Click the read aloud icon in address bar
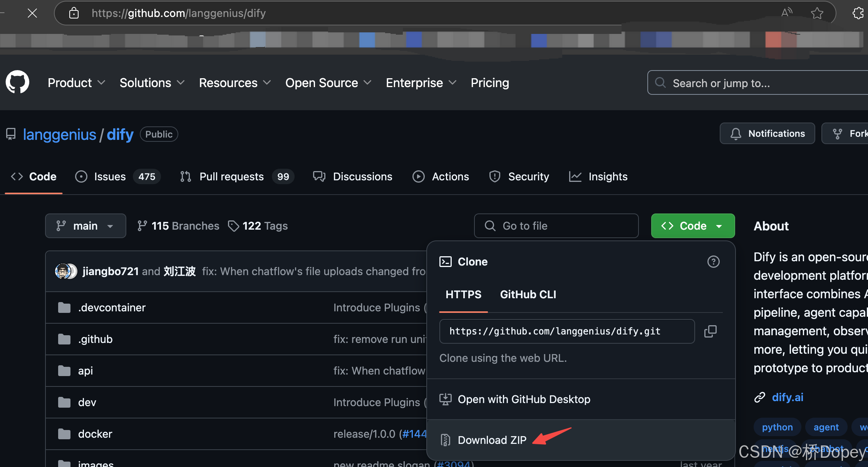 (x=786, y=13)
